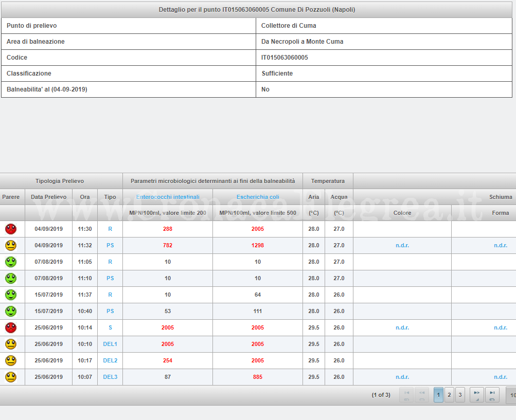516x420 pixels.
Task: Click the Enterococchi value 782
Action: 168,245
